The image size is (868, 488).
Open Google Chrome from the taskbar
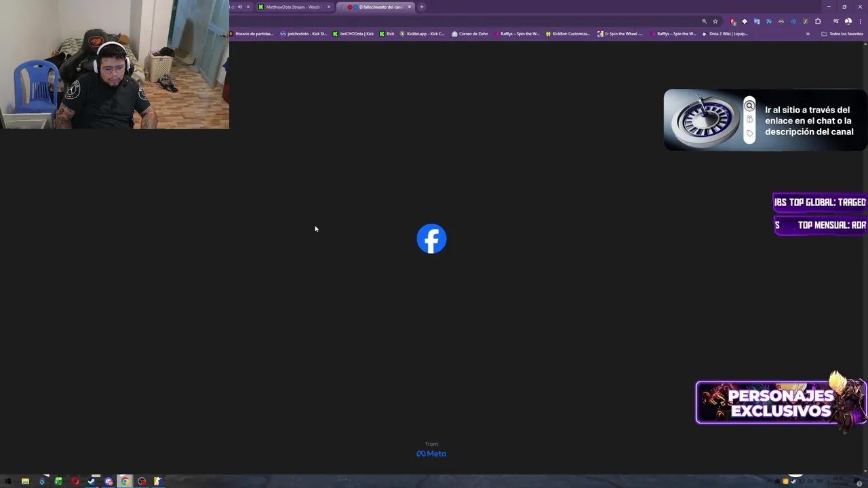(x=125, y=481)
